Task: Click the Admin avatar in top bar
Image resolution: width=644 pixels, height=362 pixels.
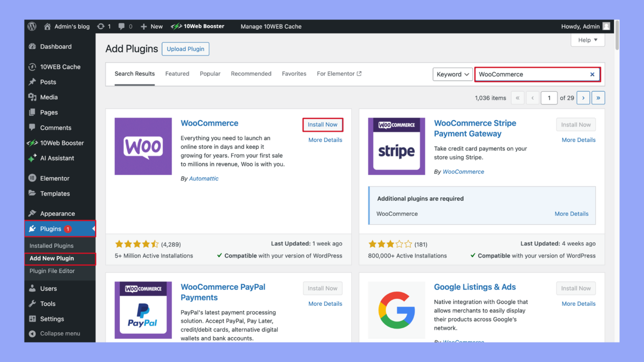Action: point(606,26)
